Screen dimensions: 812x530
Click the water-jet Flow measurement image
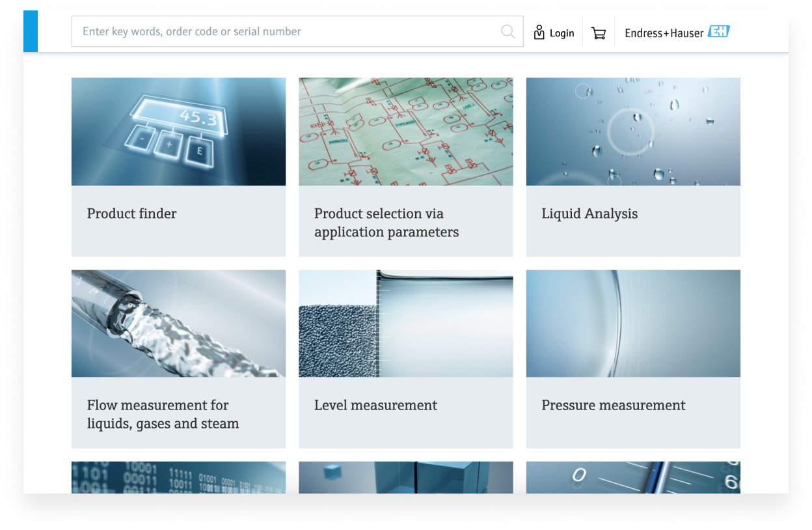178,323
